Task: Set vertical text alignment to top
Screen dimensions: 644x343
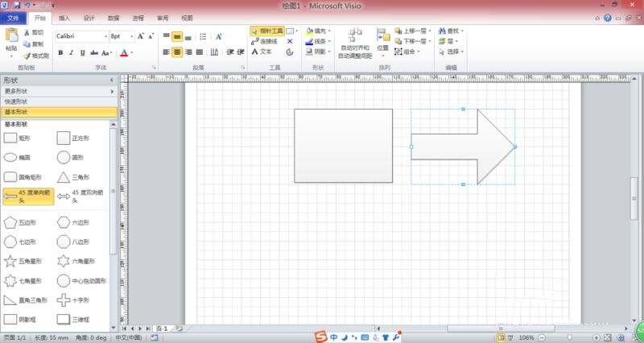Action: tap(167, 36)
